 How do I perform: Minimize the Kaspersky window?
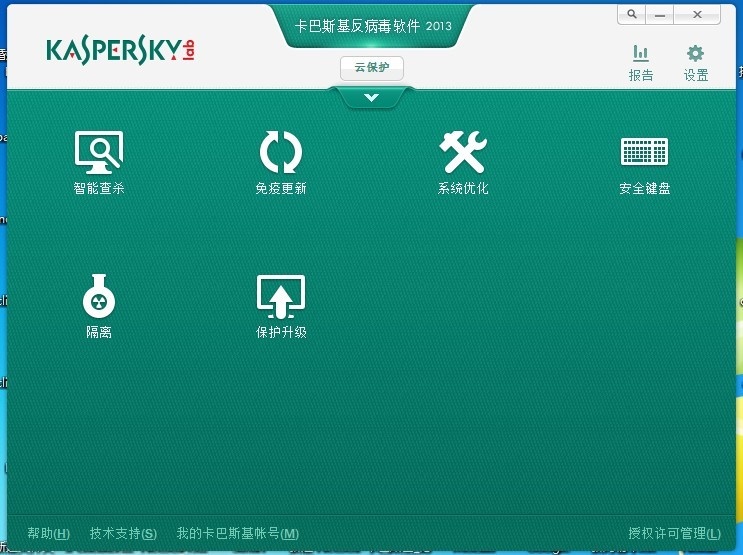[660, 15]
